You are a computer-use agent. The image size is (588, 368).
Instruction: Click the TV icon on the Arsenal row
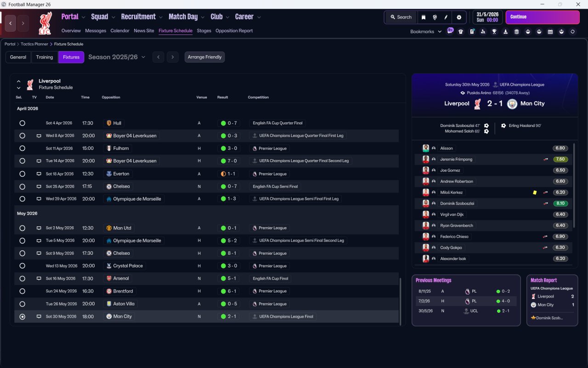[39, 279]
